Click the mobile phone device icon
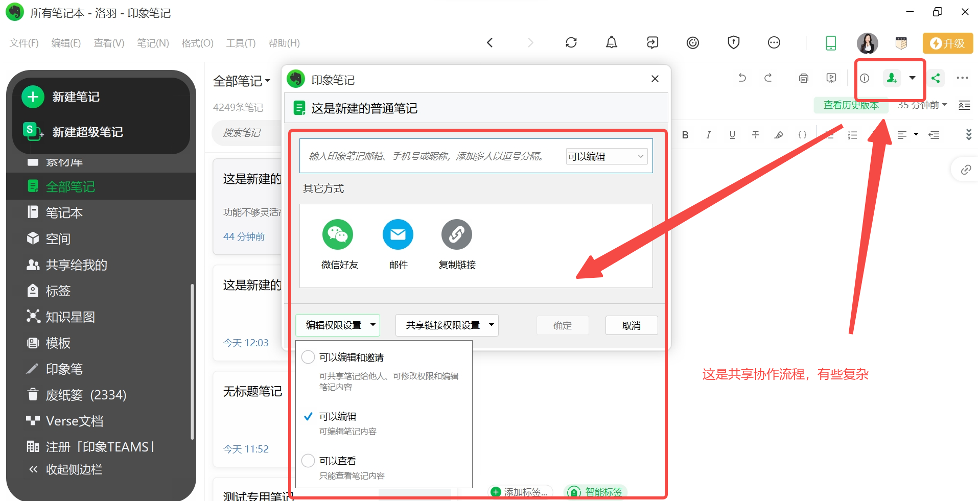980x501 pixels. 831,43
